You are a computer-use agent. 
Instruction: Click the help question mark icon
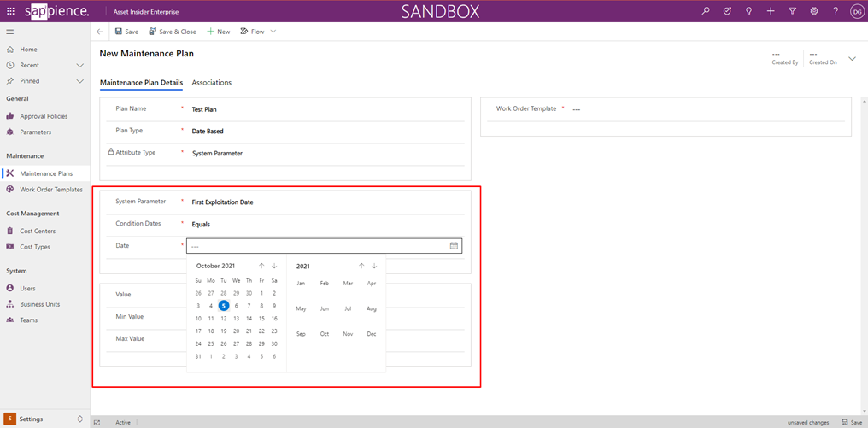pos(836,11)
